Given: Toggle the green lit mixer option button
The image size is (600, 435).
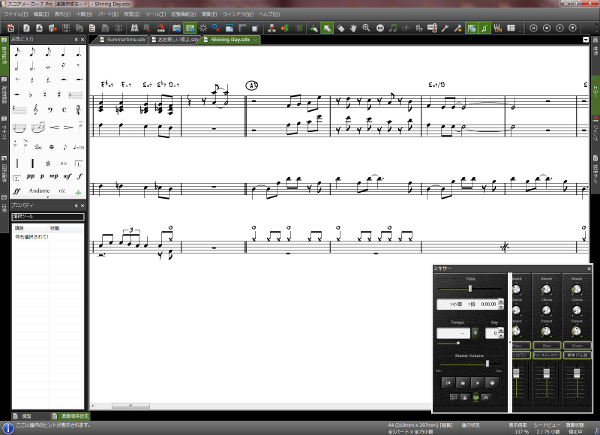Looking at the screenshot, I should (476, 397).
